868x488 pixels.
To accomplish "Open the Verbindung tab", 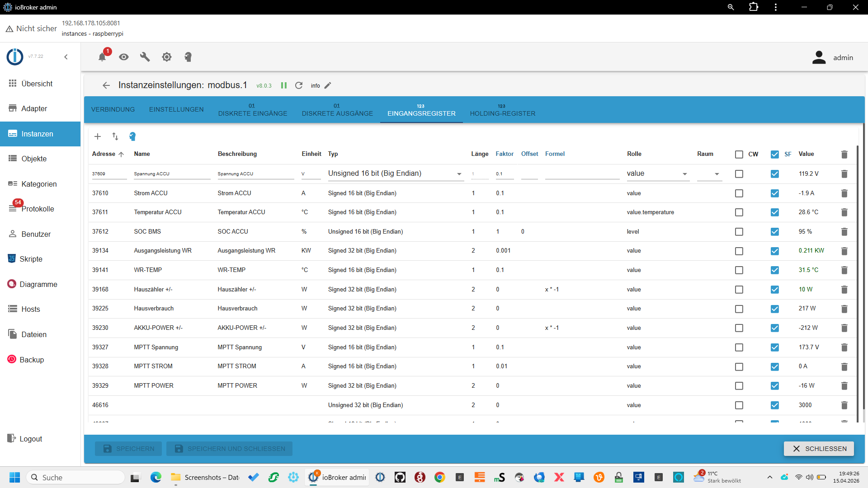I will click(113, 110).
